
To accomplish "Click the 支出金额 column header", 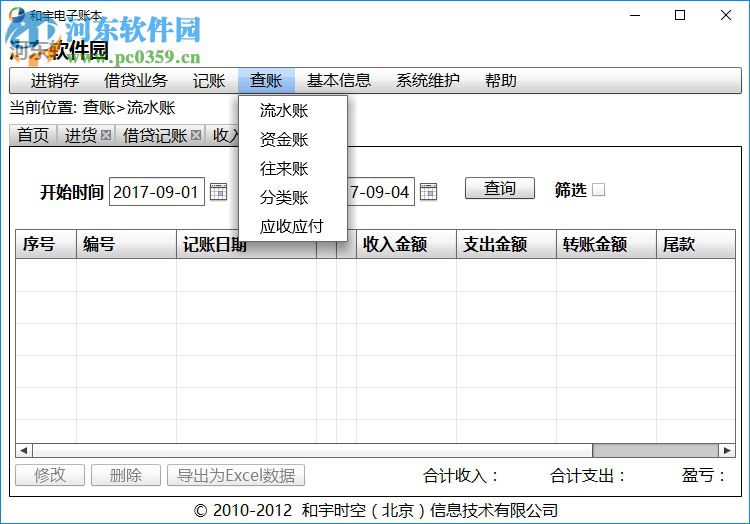I will 506,244.
